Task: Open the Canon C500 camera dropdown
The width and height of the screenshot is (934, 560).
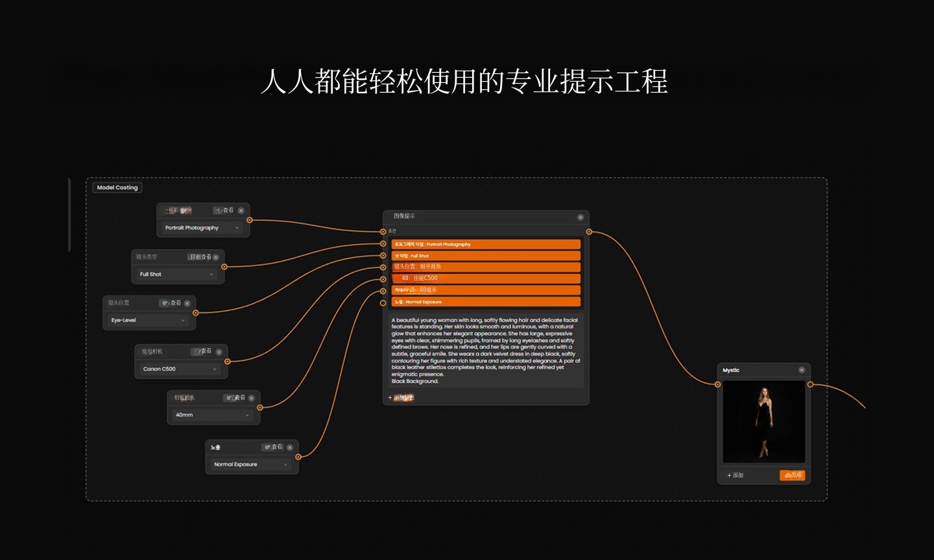Action: [x=180, y=369]
